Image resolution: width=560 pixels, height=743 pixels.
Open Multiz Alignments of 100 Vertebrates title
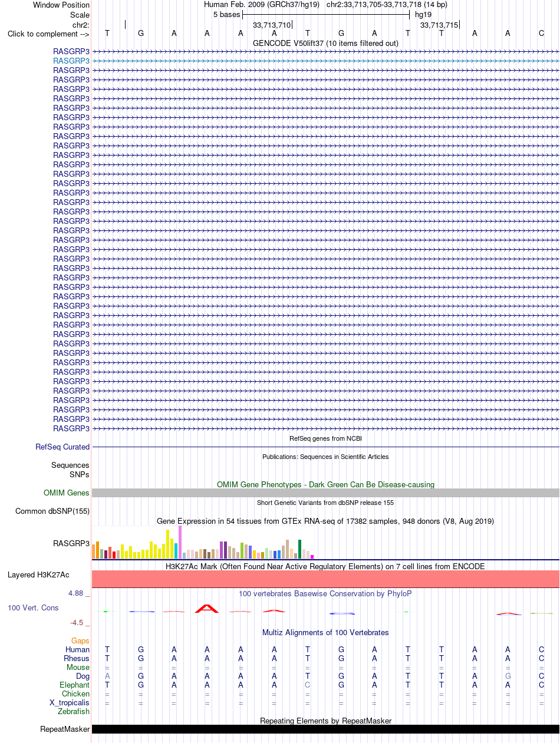point(325,632)
